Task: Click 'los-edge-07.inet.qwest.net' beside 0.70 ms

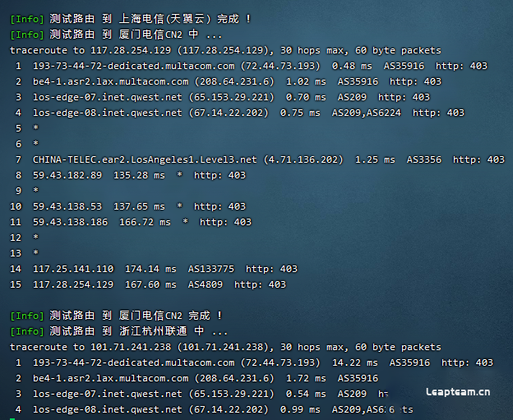Action: tap(108, 97)
